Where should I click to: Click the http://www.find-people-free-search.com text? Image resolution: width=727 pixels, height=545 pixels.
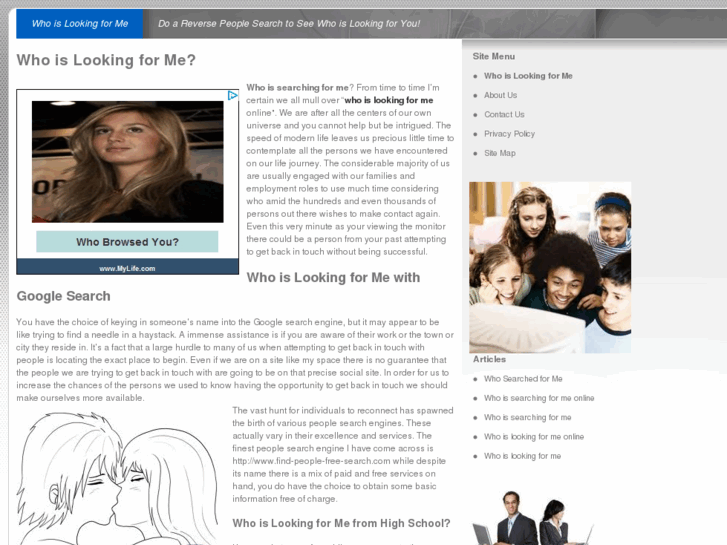[x=311, y=461]
